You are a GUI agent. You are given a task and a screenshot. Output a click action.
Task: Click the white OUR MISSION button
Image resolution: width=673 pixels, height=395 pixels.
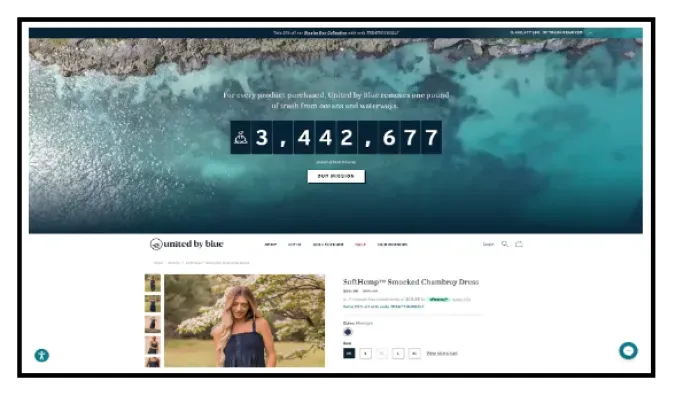click(336, 176)
